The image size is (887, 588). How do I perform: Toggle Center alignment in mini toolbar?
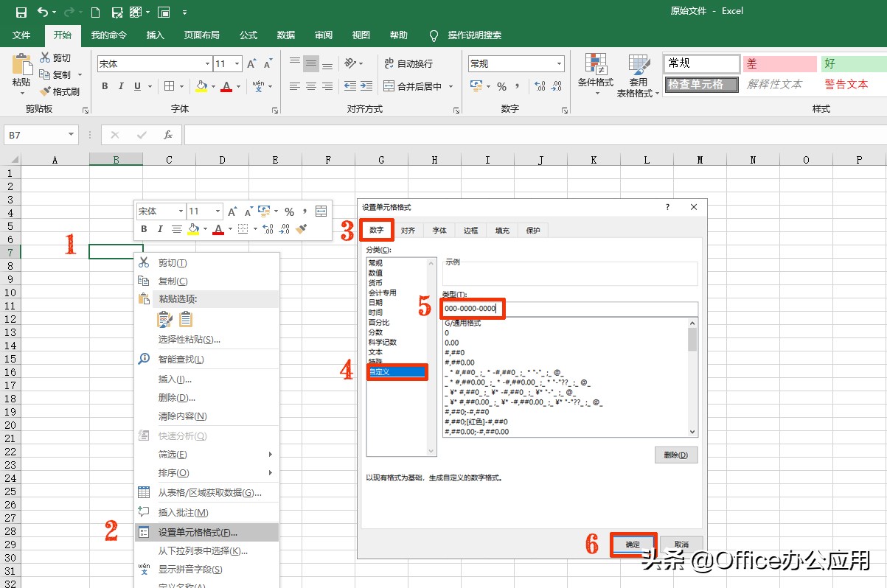click(x=176, y=229)
